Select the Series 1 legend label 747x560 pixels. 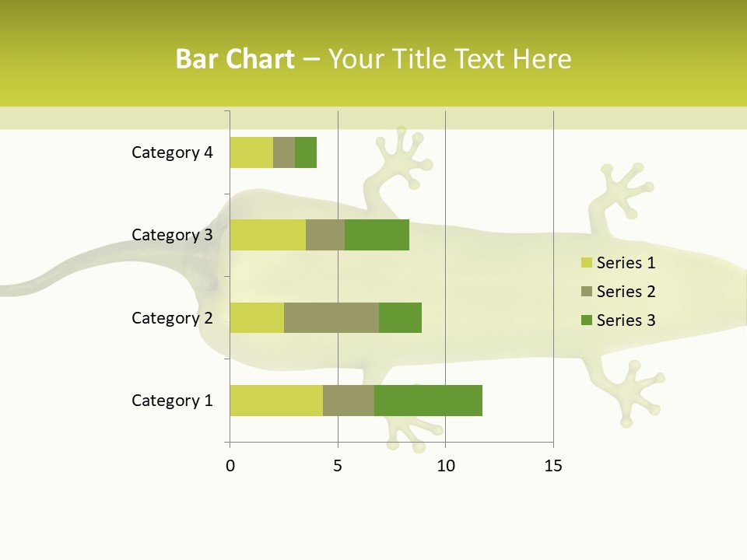tap(626, 262)
